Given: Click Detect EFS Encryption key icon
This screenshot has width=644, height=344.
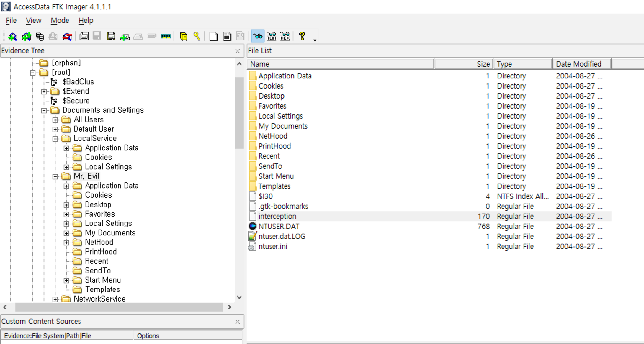Looking at the screenshot, I should pyautogui.click(x=197, y=36).
